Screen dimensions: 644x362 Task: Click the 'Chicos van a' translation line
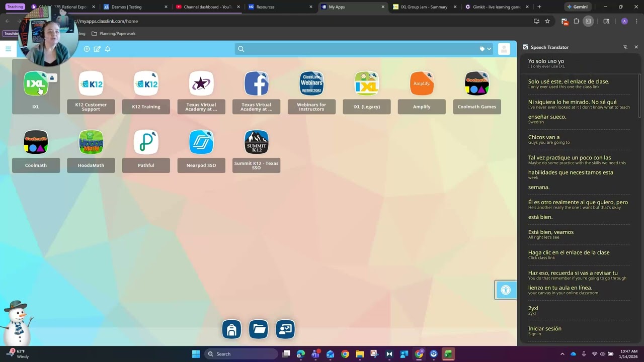pos(544,137)
